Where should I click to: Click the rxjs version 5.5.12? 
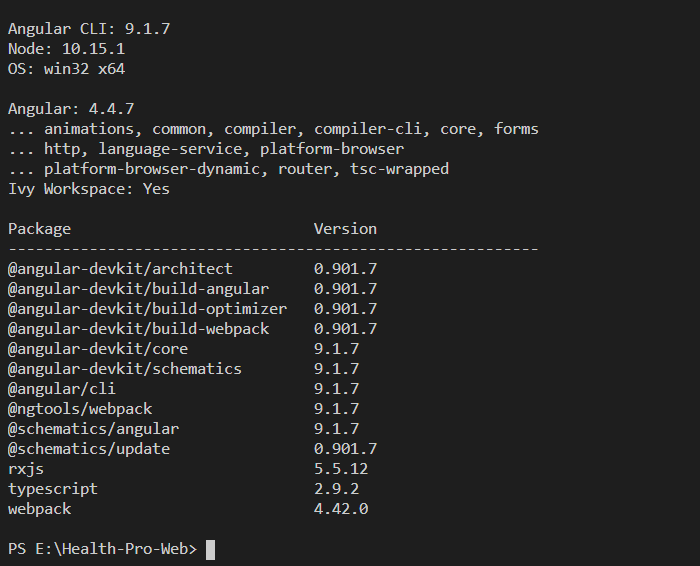point(341,469)
